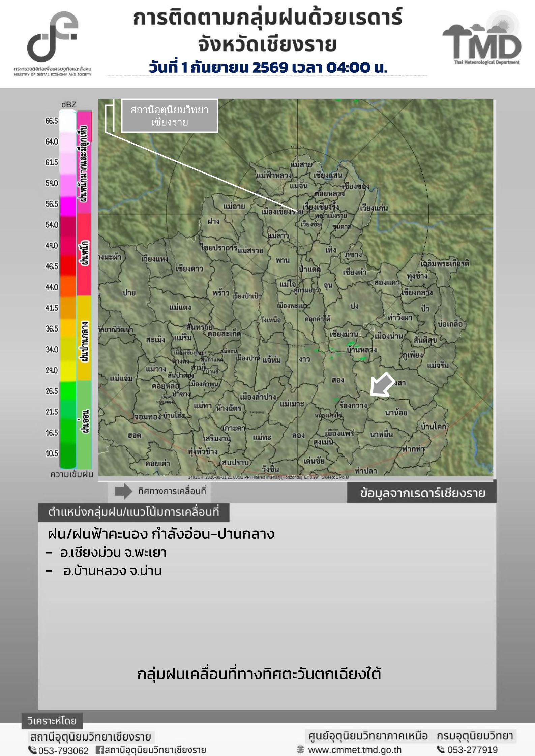
Task: Click the ศูนย์อุตุนิยมวิทยาภาคเหนือ label
Action: (x=368, y=736)
